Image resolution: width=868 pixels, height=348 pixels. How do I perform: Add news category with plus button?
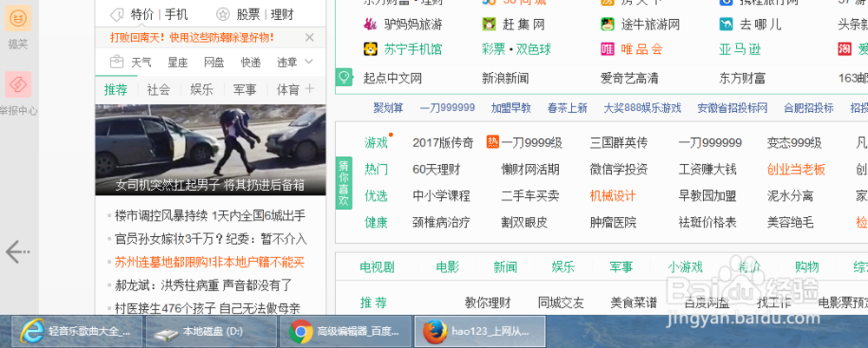(x=310, y=89)
